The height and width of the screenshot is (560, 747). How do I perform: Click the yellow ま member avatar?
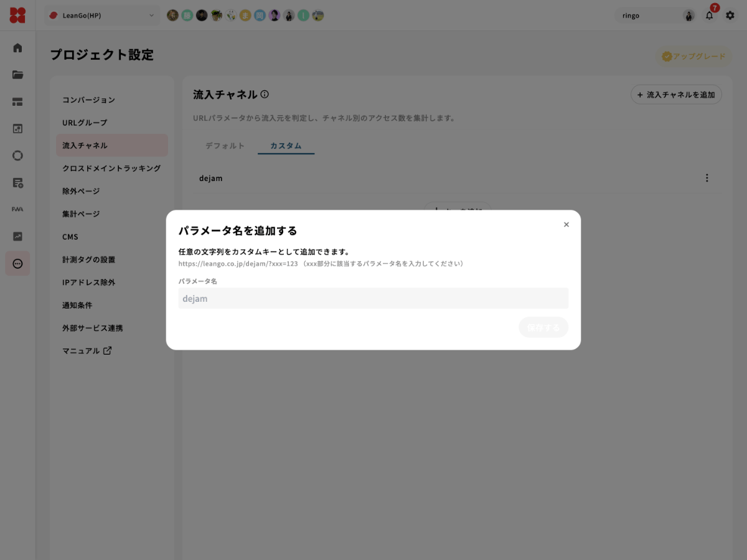(245, 16)
